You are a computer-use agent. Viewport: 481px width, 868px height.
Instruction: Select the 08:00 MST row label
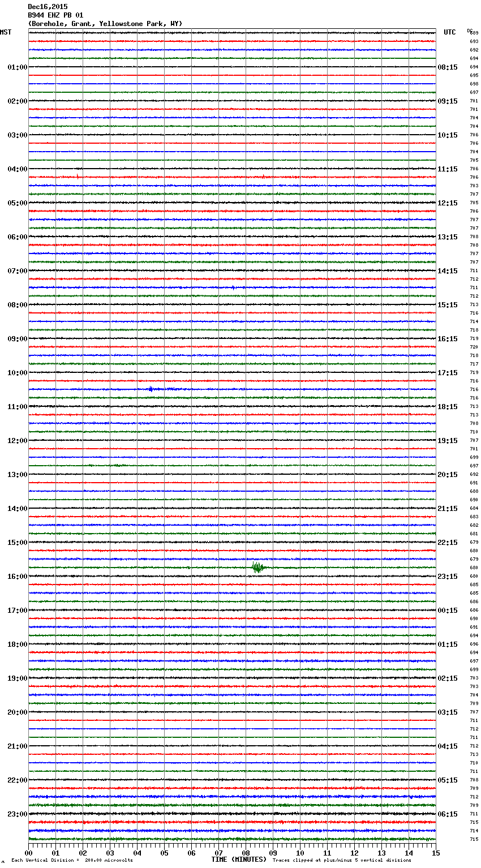(x=17, y=305)
